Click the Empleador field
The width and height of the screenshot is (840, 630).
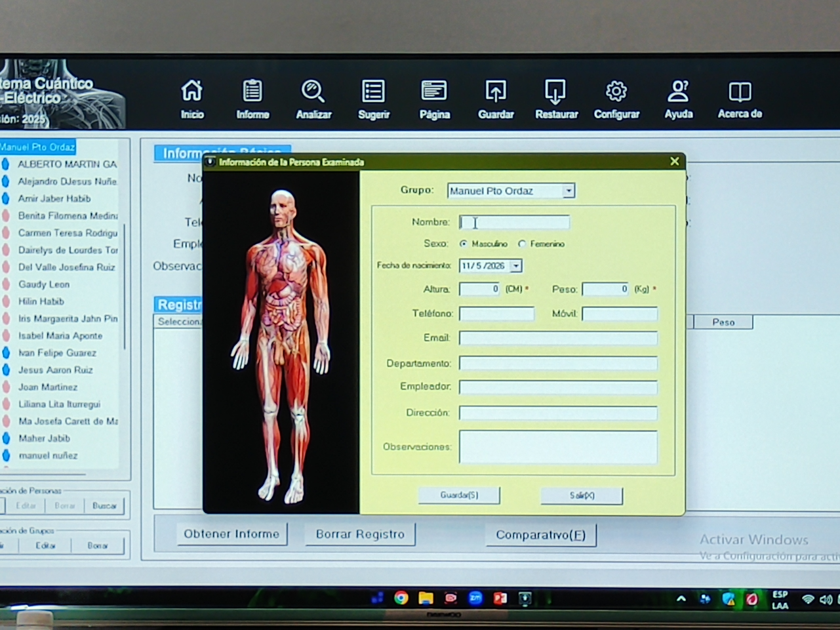[x=558, y=388]
